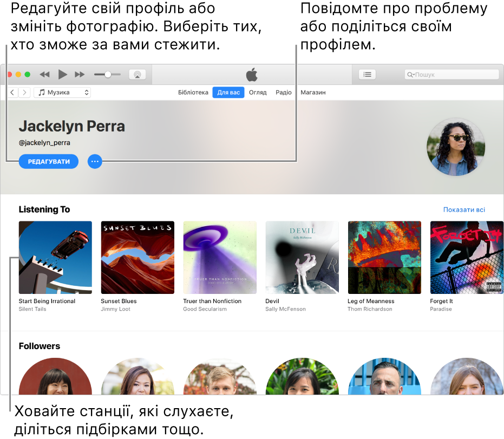504x439 pixels.
Task: Start playback with the Play button
Action: [63, 75]
